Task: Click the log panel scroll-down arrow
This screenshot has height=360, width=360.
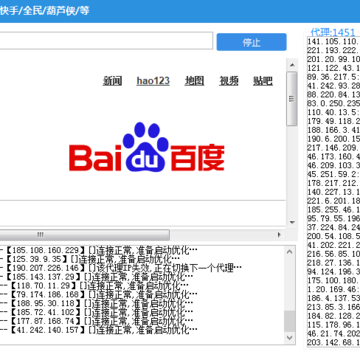Action: click(x=290, y=338)
